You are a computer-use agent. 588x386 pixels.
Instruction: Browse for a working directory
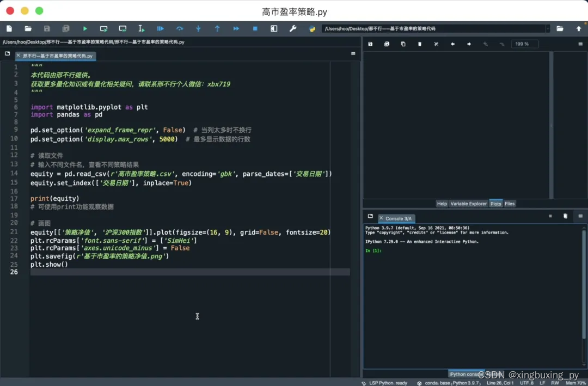click(560, 28)
